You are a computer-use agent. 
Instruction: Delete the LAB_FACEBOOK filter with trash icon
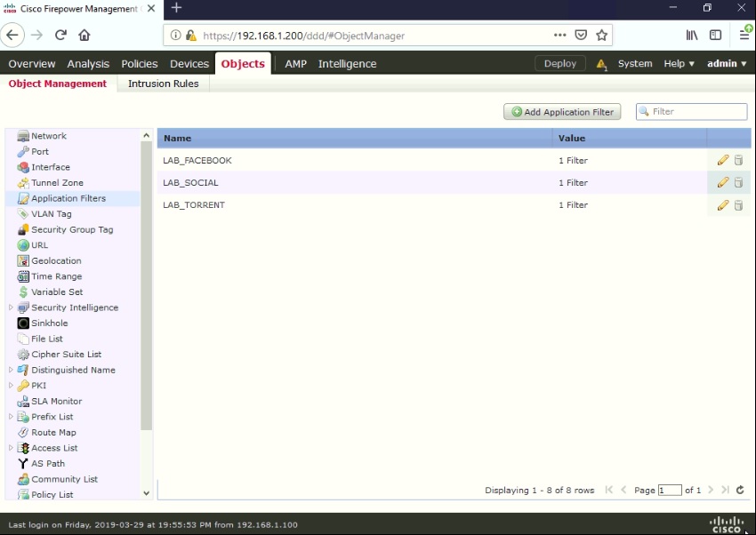point(738,160)
